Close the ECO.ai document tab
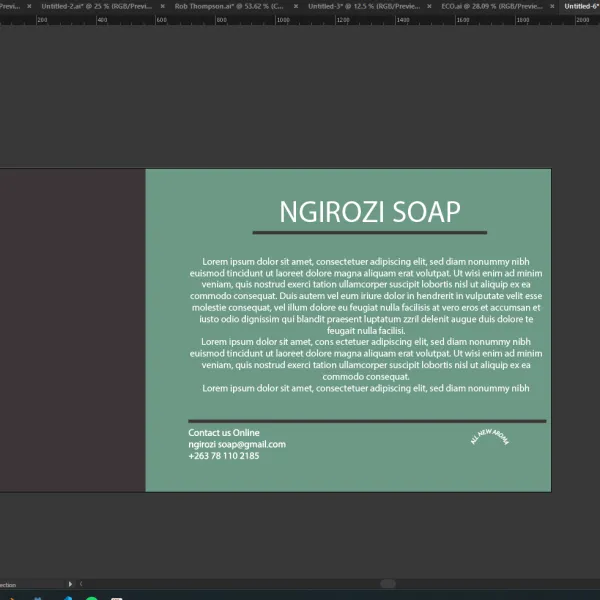Image resolution: width=600 pixels, height=600 pixels. pyautogui.click(x=552, y=6)
